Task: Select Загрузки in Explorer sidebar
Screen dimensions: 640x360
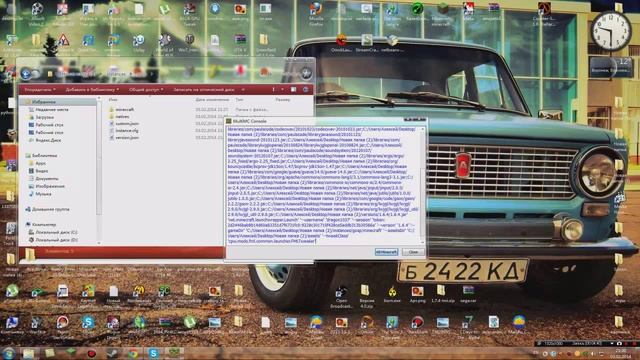Action: pos(41,117)
